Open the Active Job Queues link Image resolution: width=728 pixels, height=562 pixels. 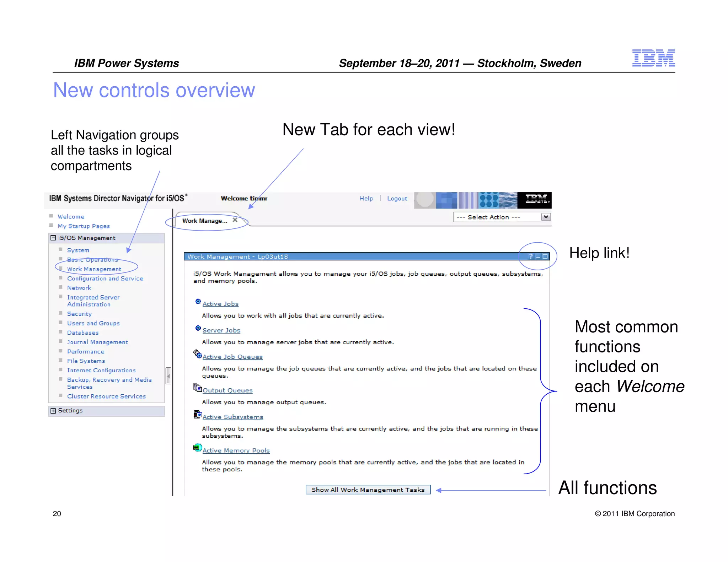(x=232, y=357)
